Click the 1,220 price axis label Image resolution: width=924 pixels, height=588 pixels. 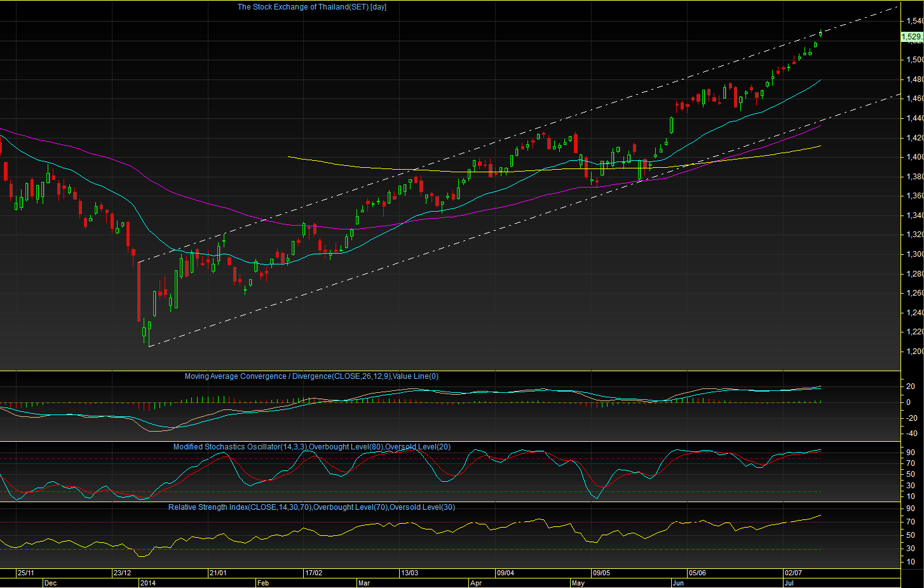(x=915, y=332)
